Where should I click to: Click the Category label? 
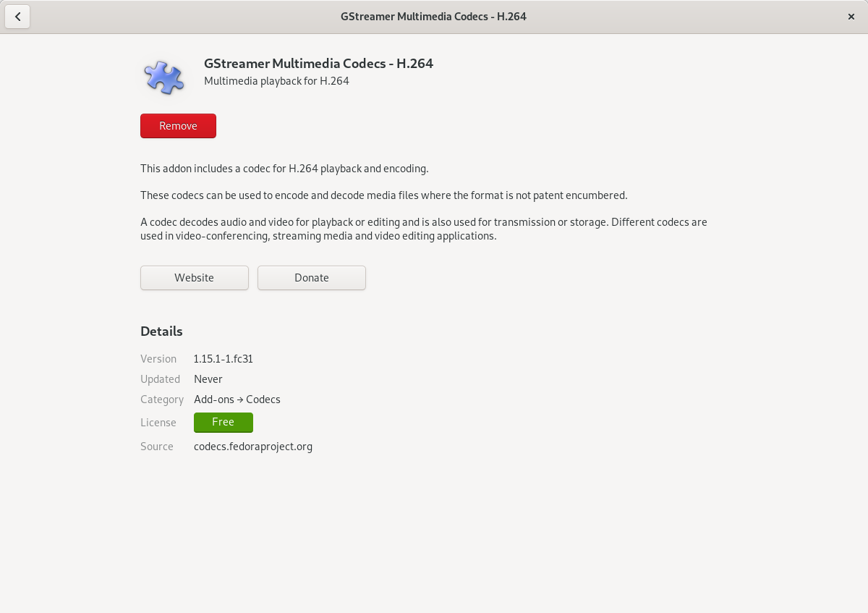pos(162,399)
